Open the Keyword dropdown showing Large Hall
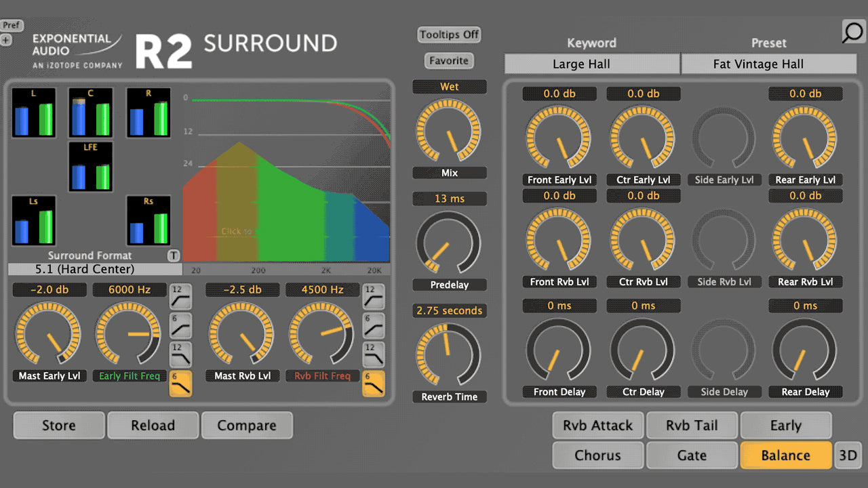 pyautogui.click(x=591, y=64)
